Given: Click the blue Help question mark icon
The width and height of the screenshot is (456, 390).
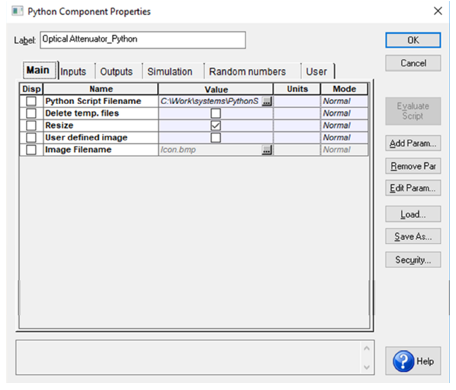Looking at the screenshot, I should pos(403,361).
